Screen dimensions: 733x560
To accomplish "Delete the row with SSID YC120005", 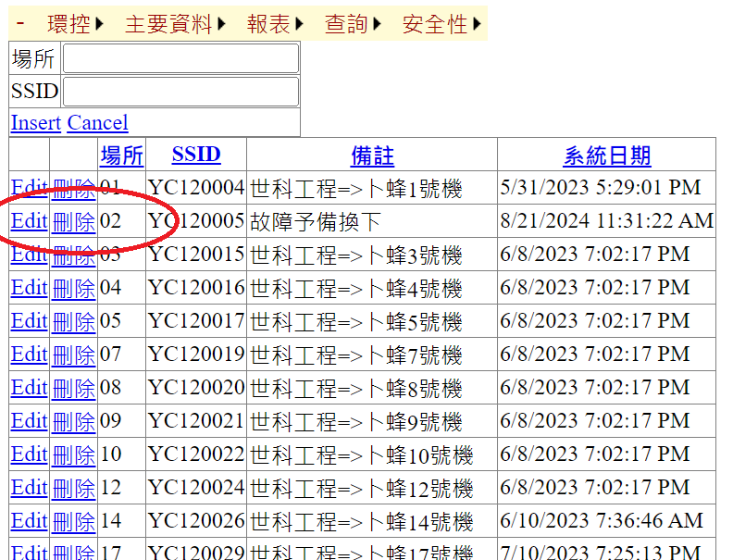I will pyautogui.click(x=73, y=221).
